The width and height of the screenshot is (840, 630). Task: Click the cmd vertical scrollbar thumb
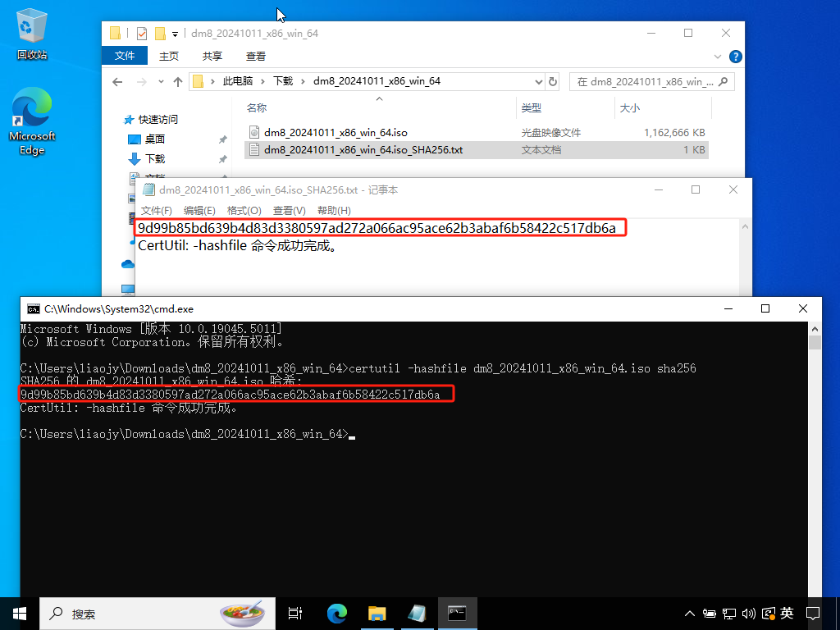tap(815, 342)
